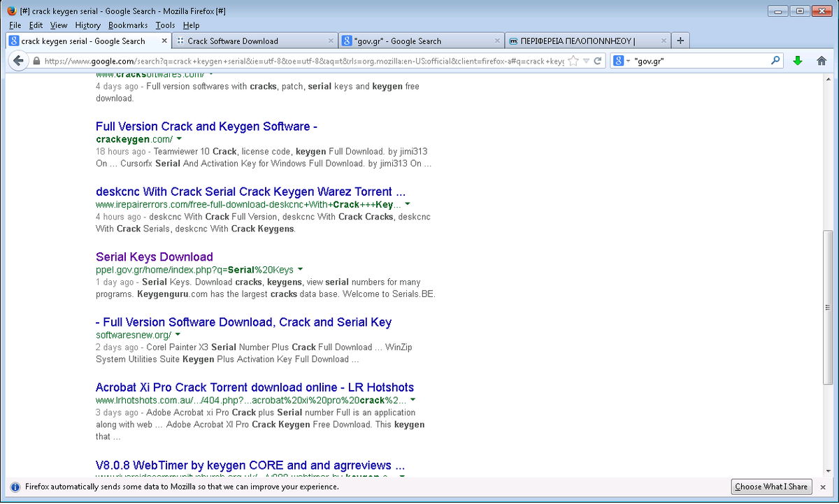Click the Google search engine icon in search bar
The width and height of the screenshot is (839, 504).
pyautogui.click(x=618, y=61)
